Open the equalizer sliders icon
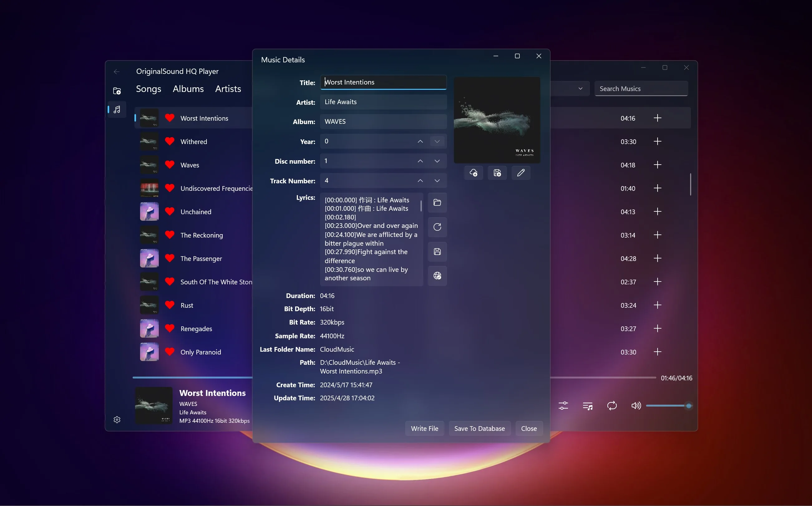The width and height of the screenshot is (812, 506). [563, 406]
